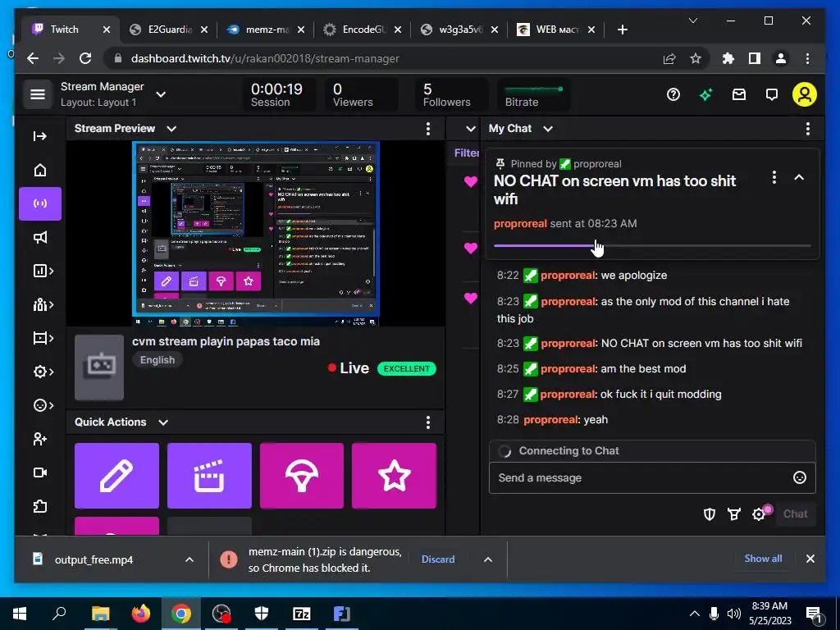The width and height of the screenshot is (840, 630).
Task: Click the shield mod tools icon
Action: click(x=710, y=514)
